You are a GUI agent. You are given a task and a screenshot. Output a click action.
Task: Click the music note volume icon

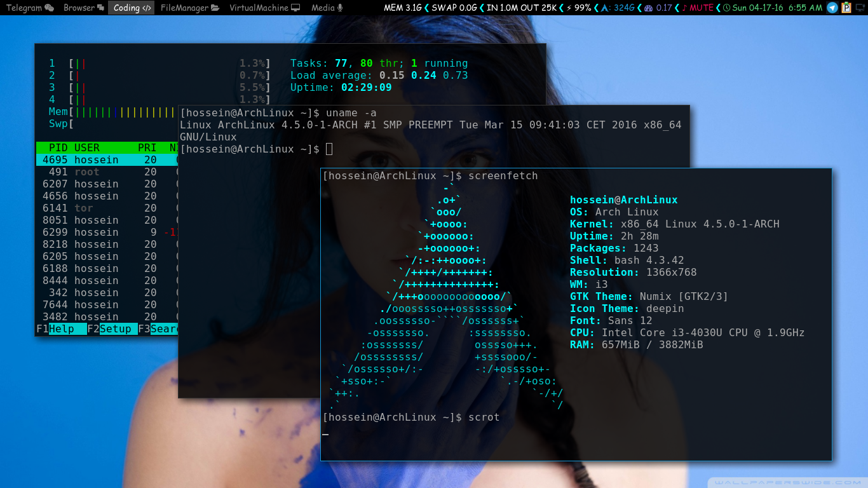coord(684,8)
